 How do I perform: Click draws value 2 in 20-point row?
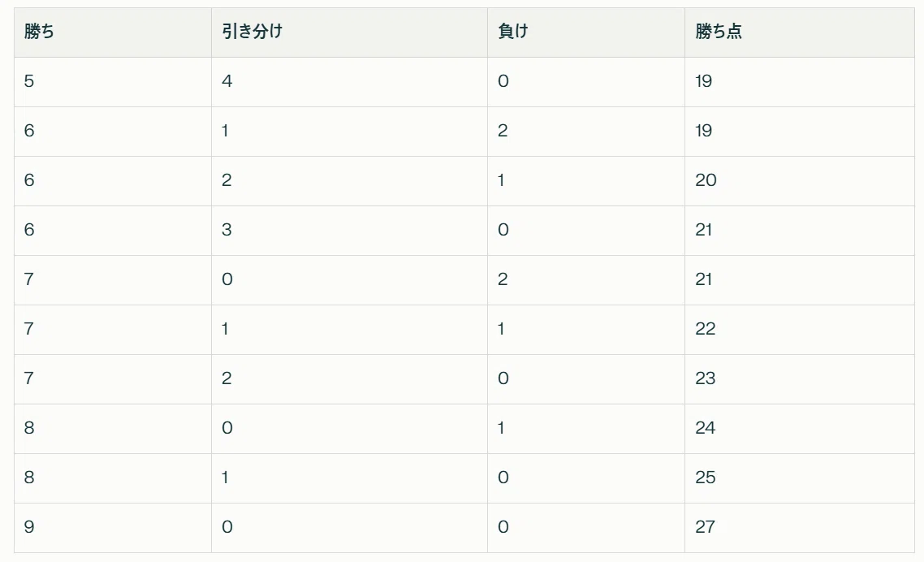tap(349, 181)
